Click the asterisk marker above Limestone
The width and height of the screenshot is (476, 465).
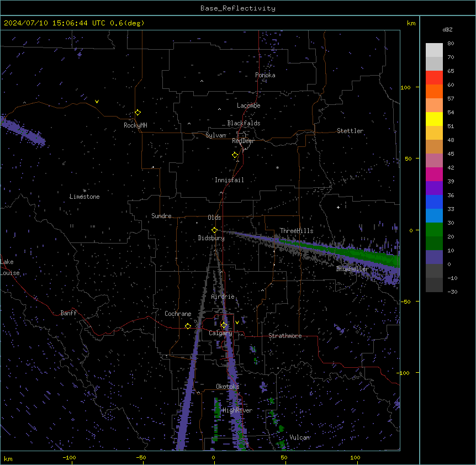(84, 191)
